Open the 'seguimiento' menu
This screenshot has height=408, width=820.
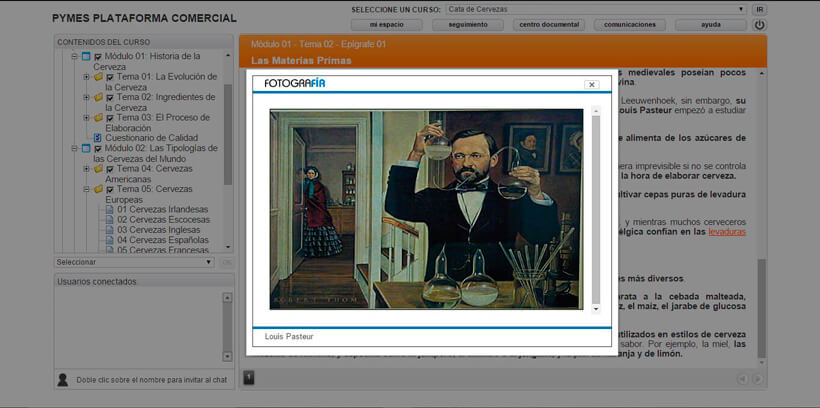tap(468, 25)
